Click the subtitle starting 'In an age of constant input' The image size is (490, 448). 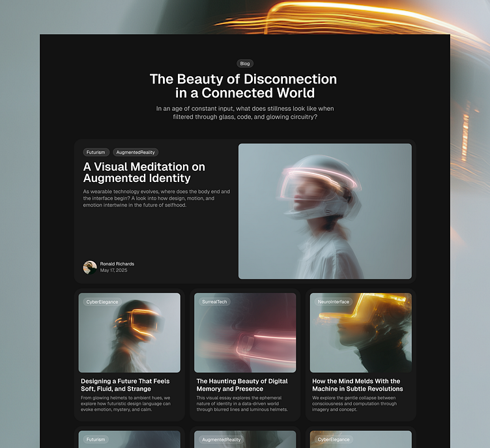pos(245,113)
